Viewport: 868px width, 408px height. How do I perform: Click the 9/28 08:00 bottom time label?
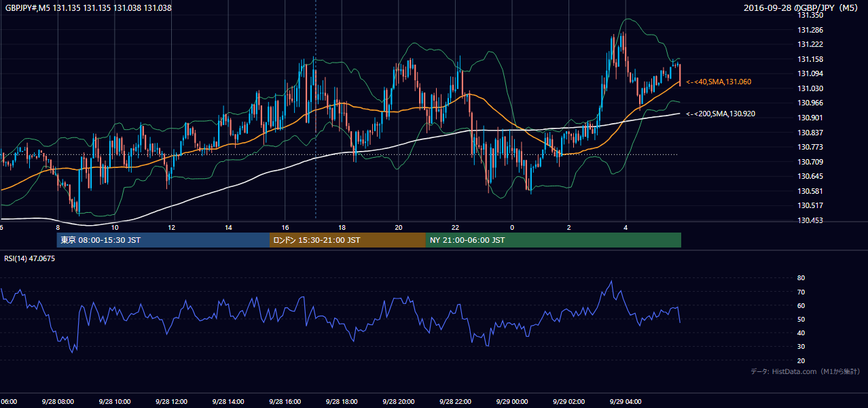pyautogui.click(x=58, y=402)
